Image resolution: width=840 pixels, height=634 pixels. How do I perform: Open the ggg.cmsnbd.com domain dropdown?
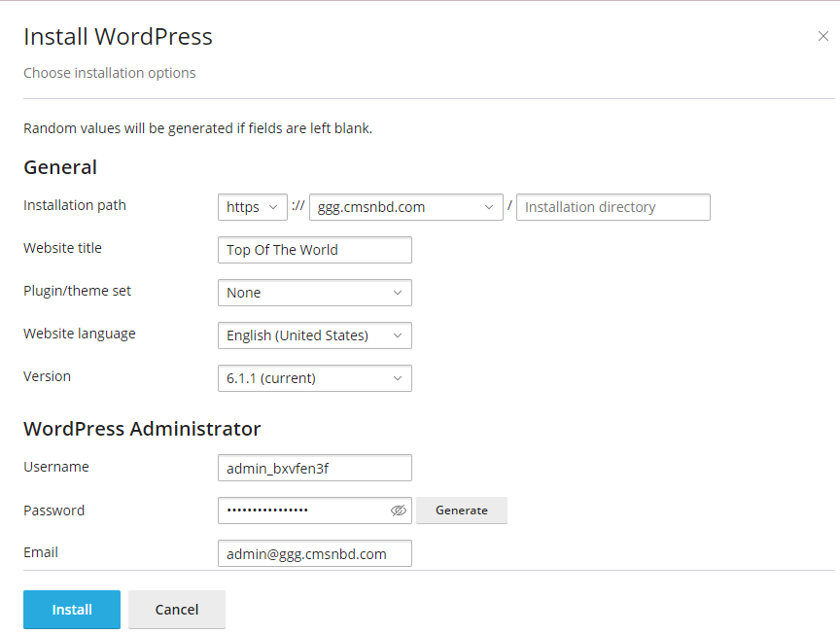point(406,207)
